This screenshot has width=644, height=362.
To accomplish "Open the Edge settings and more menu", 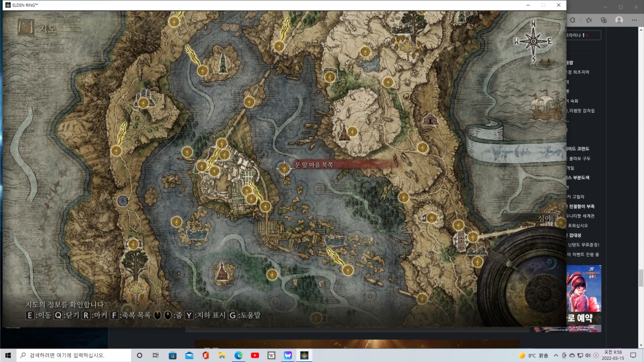I will [634, 20].
